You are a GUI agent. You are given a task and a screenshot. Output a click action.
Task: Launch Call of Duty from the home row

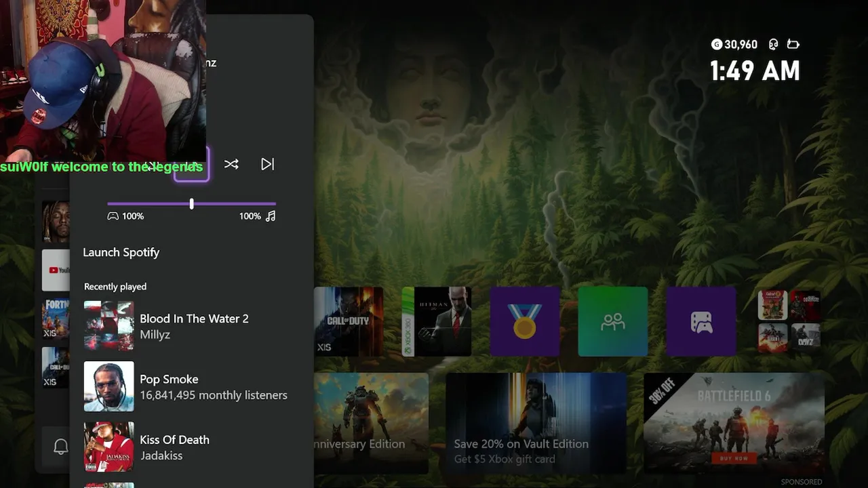[349, 321]
